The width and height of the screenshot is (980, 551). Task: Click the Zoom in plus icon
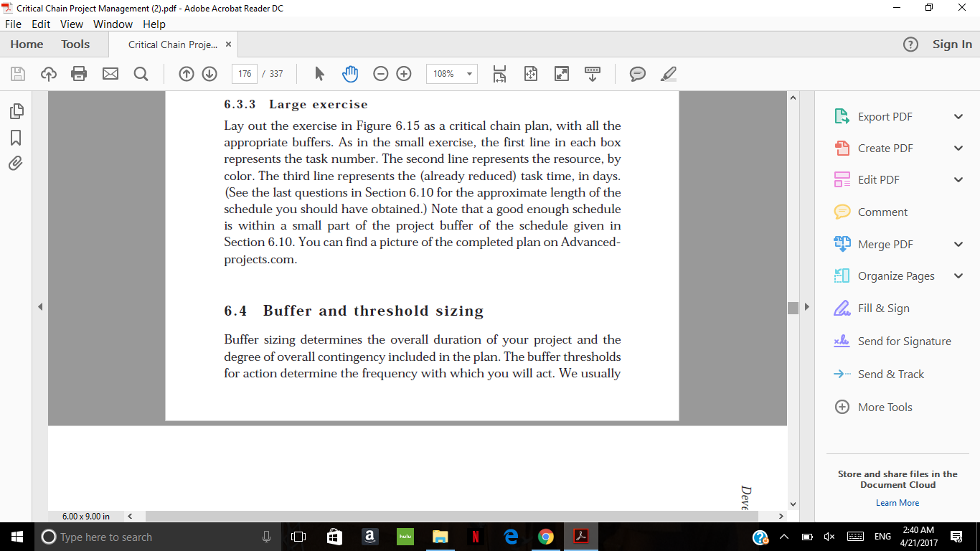coord(404,74)
